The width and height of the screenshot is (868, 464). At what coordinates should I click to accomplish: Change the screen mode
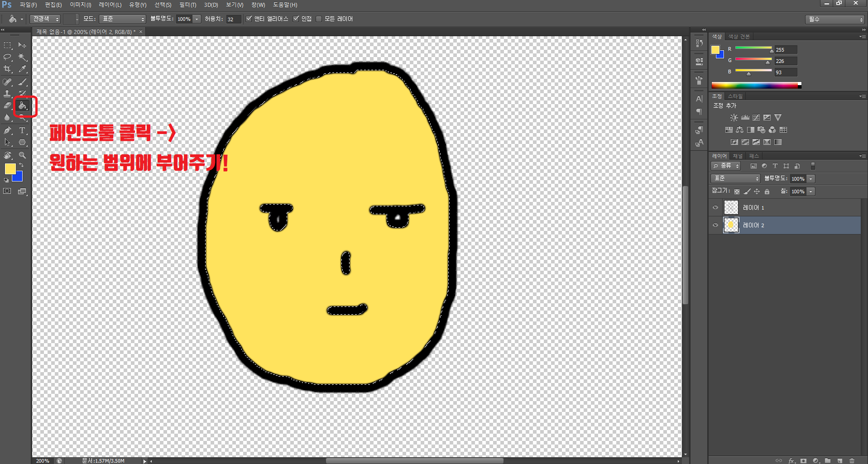[x=22, y=191]
